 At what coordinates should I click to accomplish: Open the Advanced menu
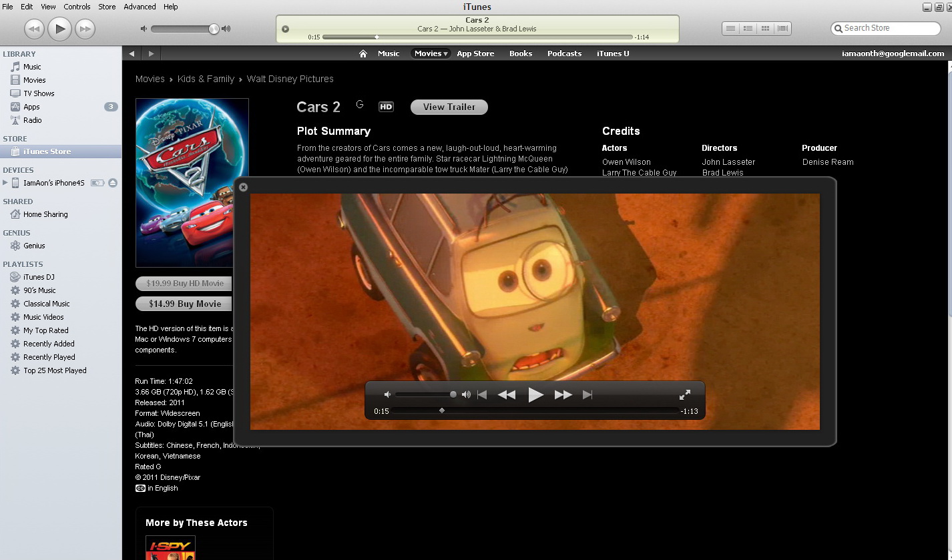click(x=140, y=7)
